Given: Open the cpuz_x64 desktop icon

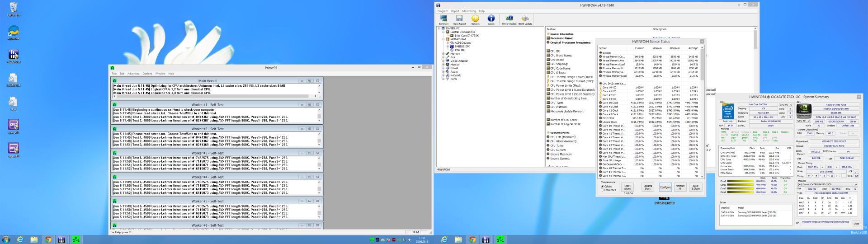Looking at the screenshot, I should (x=13, y=150).
